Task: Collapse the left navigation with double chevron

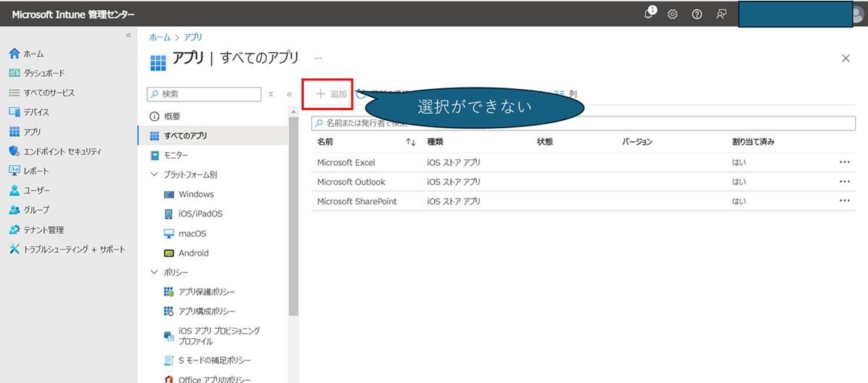Action: (128, 35)
